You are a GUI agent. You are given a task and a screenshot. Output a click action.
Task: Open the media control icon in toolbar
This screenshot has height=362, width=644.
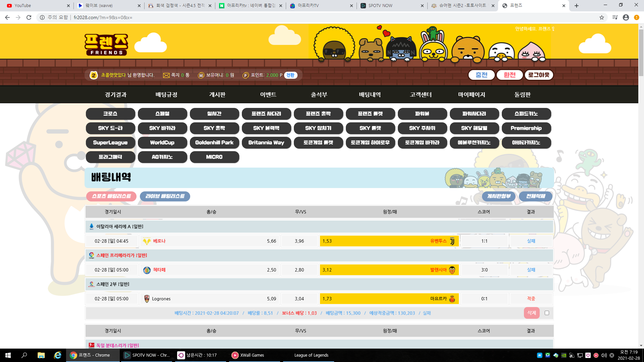point(615,17)
